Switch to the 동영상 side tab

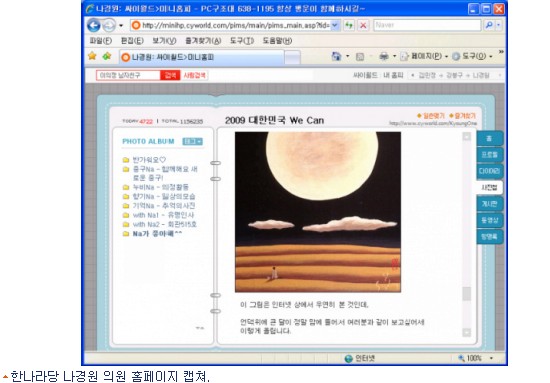click(490, 220)
